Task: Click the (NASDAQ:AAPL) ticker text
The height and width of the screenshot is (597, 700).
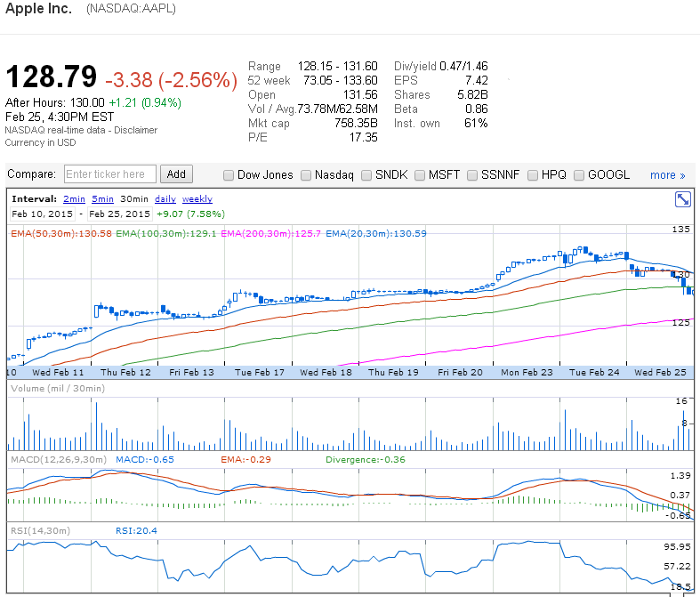Action: click(x=132, y=9)
